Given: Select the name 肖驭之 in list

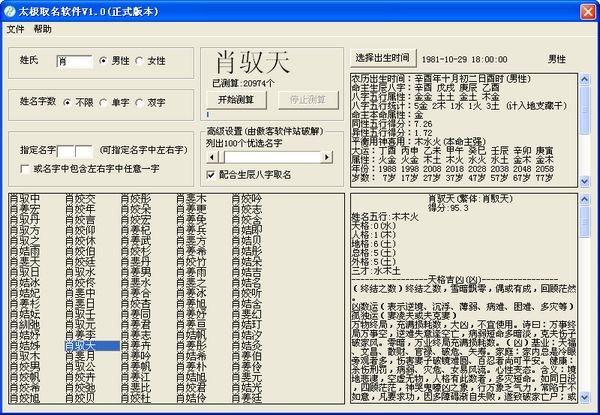Looking at the screenshot, I should (x=24, y=241).
